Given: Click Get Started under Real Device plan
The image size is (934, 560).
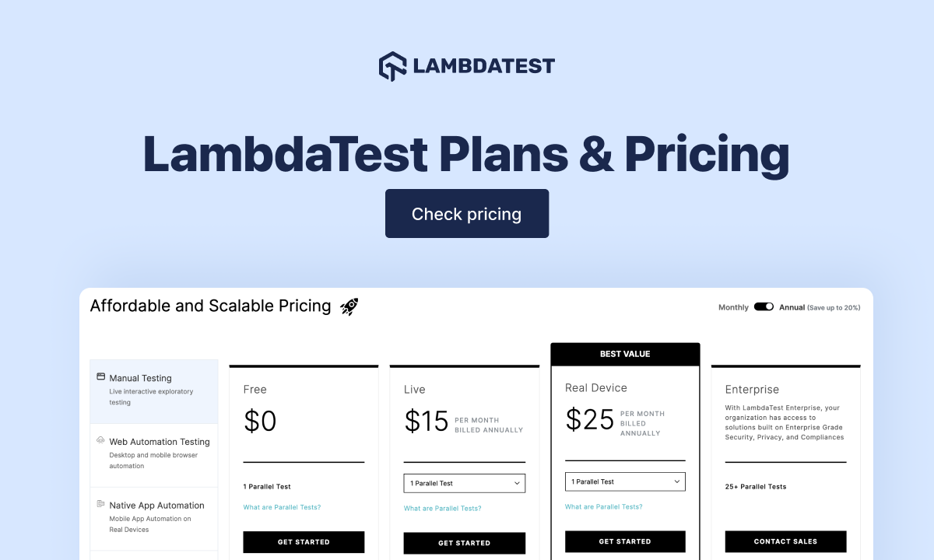Looking at the screenshot, I should pyautogui.click(x=625, y=541).
